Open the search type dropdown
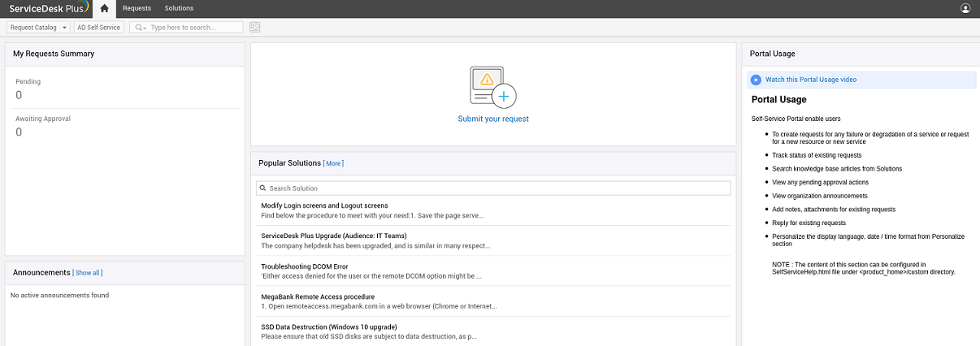The width and height of the screenshot is (980, 346). tap(141, 28)
